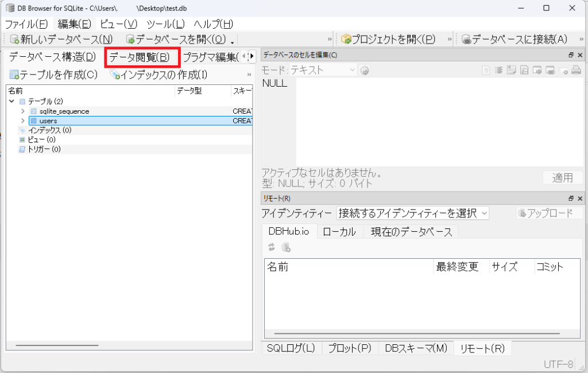This screenshot has height=373, width=588.
Task: Switch to the SQLログ(L) bottom tab
Action: 291,348
